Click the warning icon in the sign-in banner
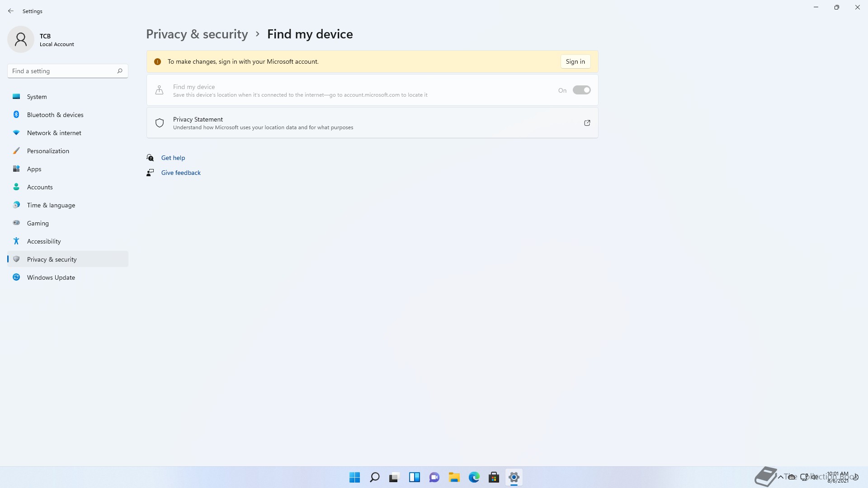 157,62
